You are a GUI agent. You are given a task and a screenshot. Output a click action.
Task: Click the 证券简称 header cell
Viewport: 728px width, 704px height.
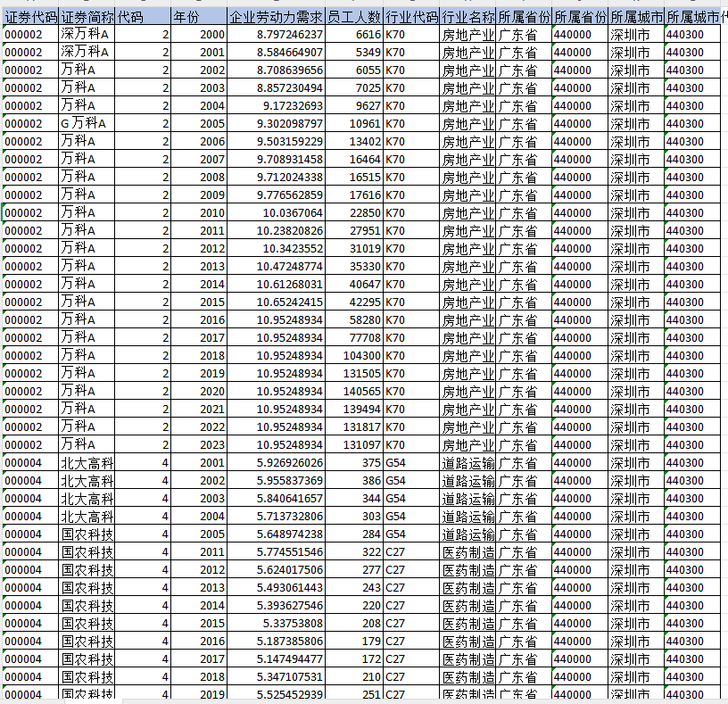click(87, 16)
